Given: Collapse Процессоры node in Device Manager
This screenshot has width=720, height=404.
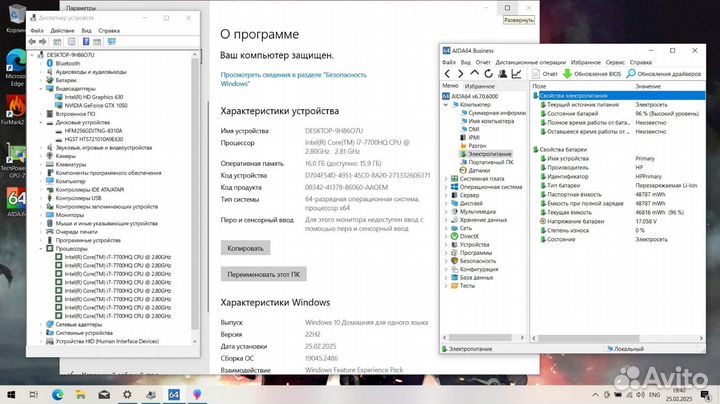Looking at the screenshot, I should (41, 248).
